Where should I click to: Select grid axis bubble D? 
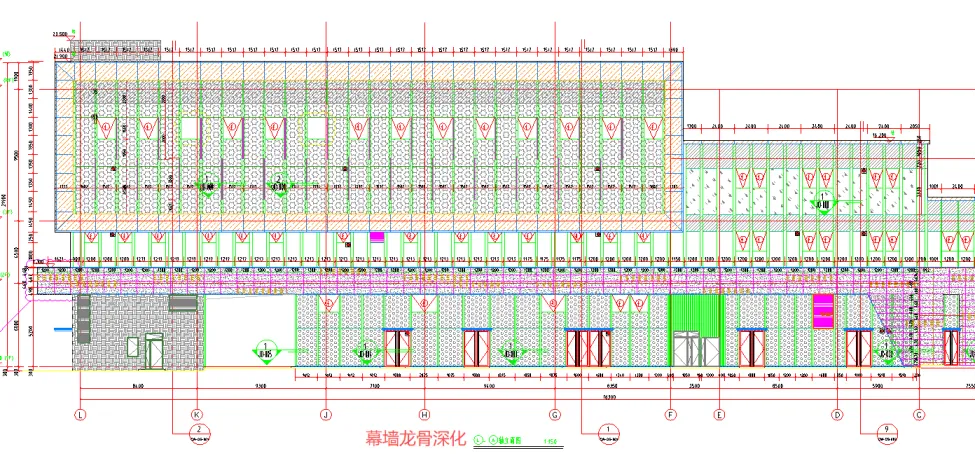point(837,414)
